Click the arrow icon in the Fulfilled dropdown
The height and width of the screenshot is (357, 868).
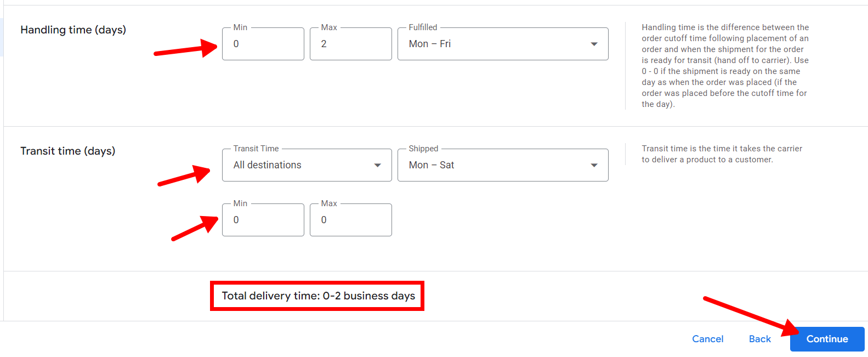pos(594,44)
